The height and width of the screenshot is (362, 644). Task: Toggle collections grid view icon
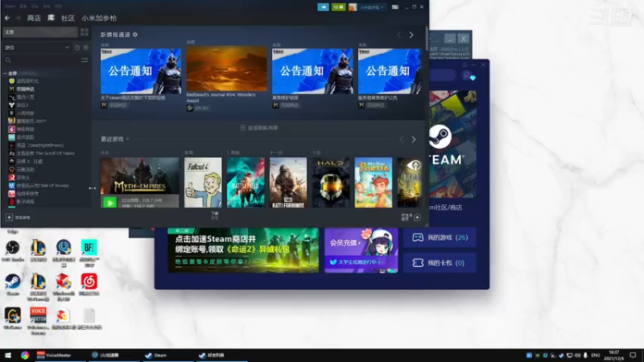85,32
